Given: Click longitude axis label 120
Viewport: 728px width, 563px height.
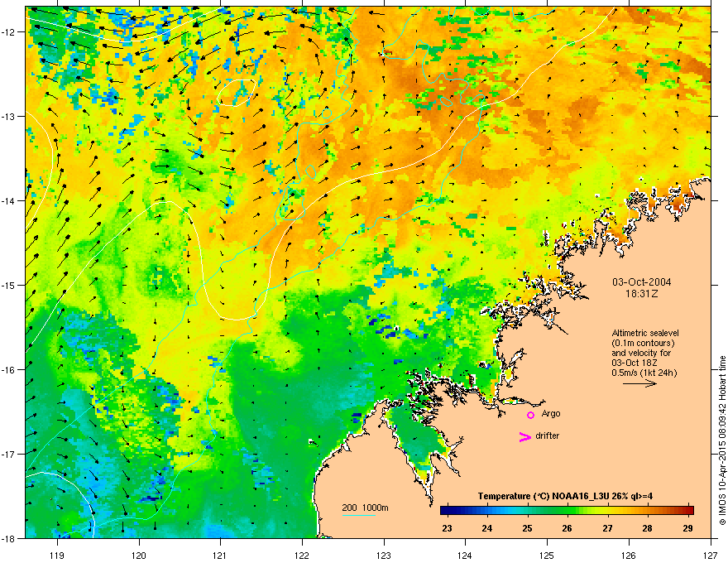Looking at the screenshot, I should tap(139, 555).
